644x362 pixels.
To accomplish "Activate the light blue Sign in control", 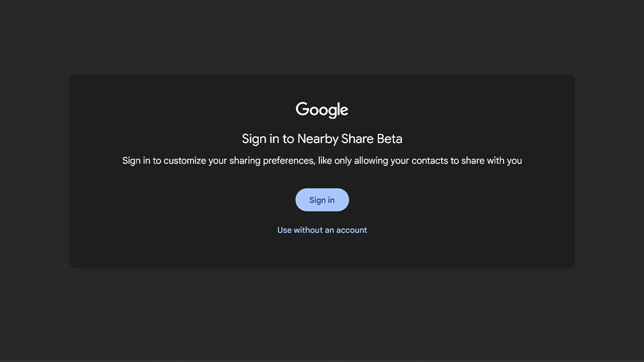I will click(x=322, y=200).
